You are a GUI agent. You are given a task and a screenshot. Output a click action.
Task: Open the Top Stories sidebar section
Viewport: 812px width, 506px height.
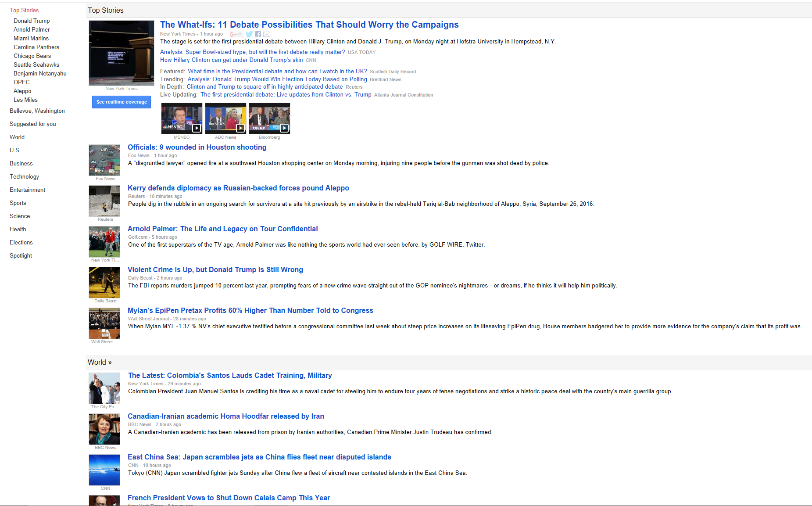[x=24, y=10]
